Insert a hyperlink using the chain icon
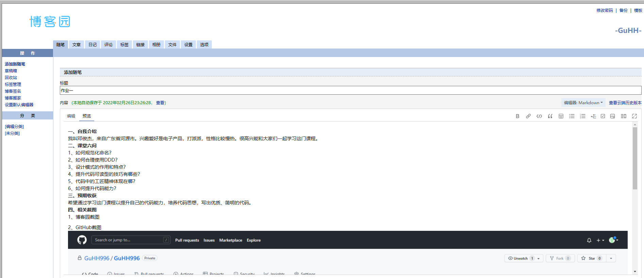644x278 pixels. point(528,116)
